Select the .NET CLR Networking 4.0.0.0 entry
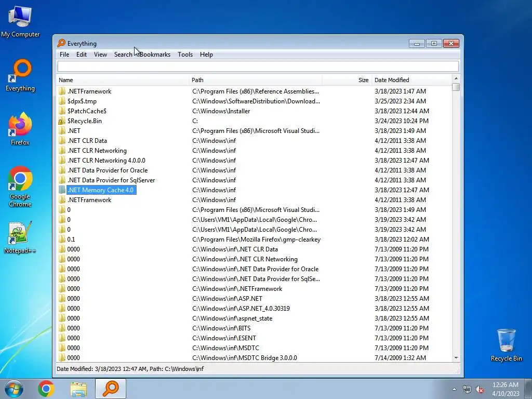532x399 pixels. (x=106, y=161)
